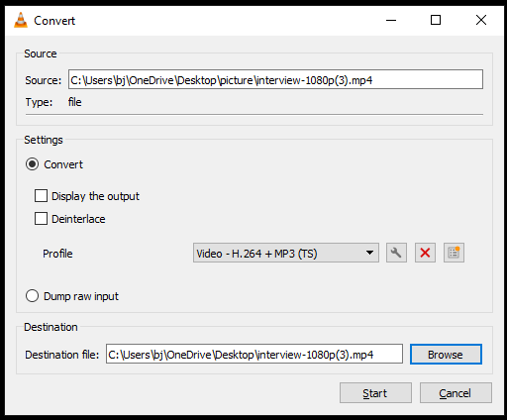This screenshot has width=507, height=420.
Task: Toggle the Deinterlace checkbox
Action: coord(41,219)
